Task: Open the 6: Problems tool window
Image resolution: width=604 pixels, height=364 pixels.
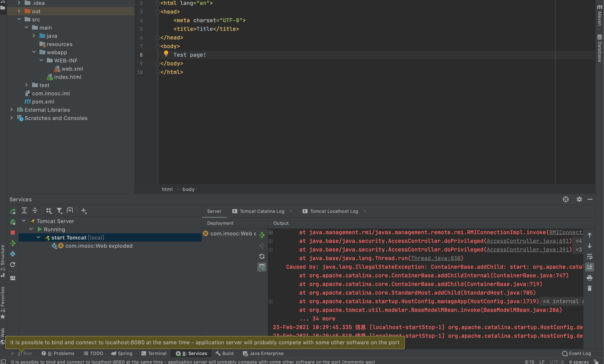Action: (x=58, y=353)
